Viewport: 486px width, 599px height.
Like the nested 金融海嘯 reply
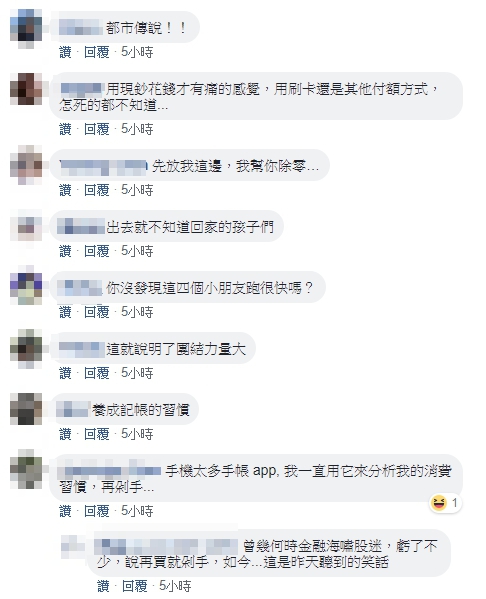click(103, 586)
